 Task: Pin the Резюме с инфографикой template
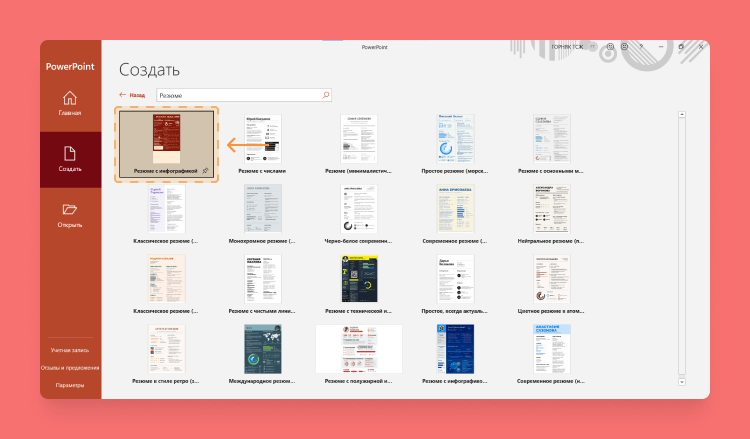[x=205, y=171]
